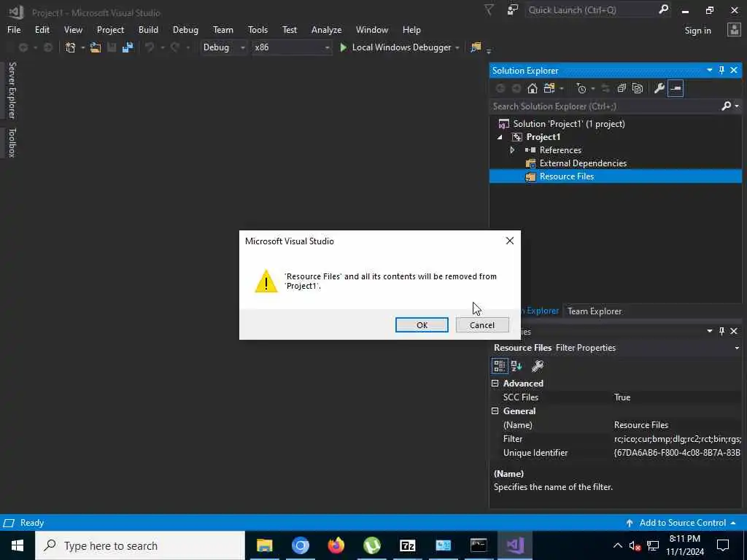Open the Debug menu
The image size is (747, 560).
click(x=185, y=29)
